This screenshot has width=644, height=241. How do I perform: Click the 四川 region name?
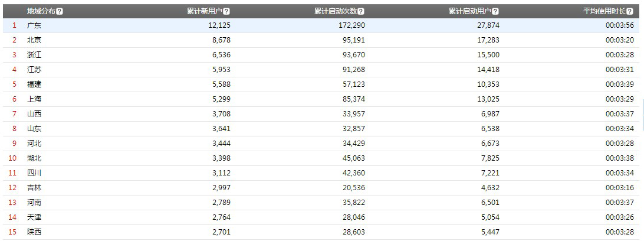[x=34, y=173]
